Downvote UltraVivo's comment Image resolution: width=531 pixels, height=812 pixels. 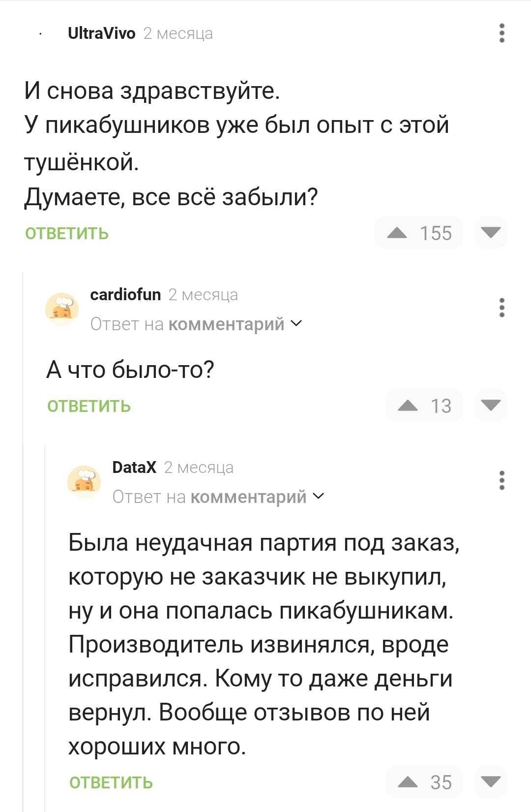click(x=490, y=232)
